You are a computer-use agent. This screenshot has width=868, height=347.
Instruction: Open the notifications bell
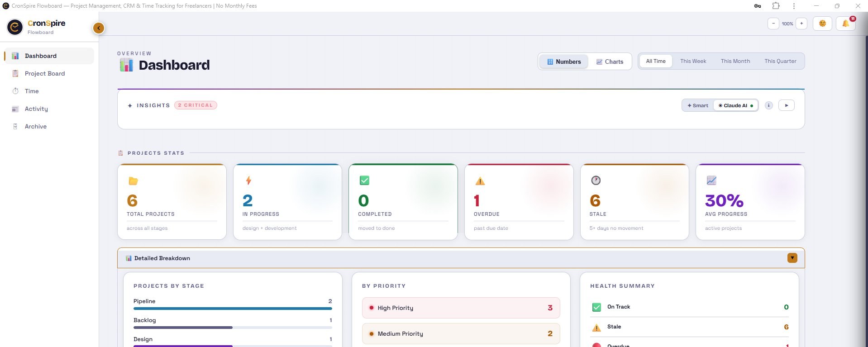(845, 24)
